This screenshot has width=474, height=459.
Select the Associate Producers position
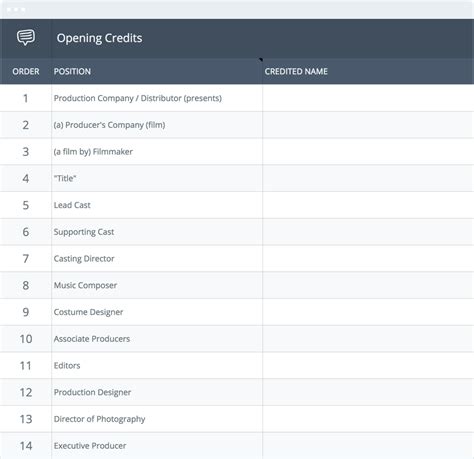tap(92, 339)
